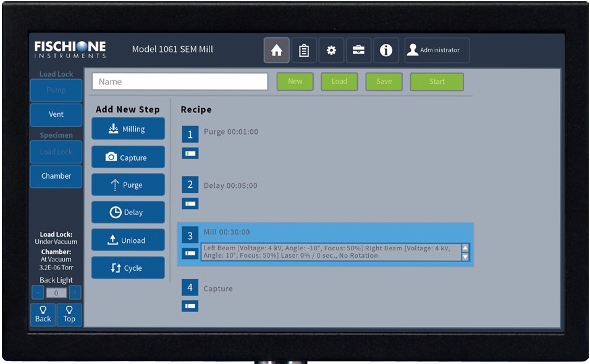Viewport: 590px width, 364px height.
Task: Toggle the Top light
Action: [x=69, y=315]
